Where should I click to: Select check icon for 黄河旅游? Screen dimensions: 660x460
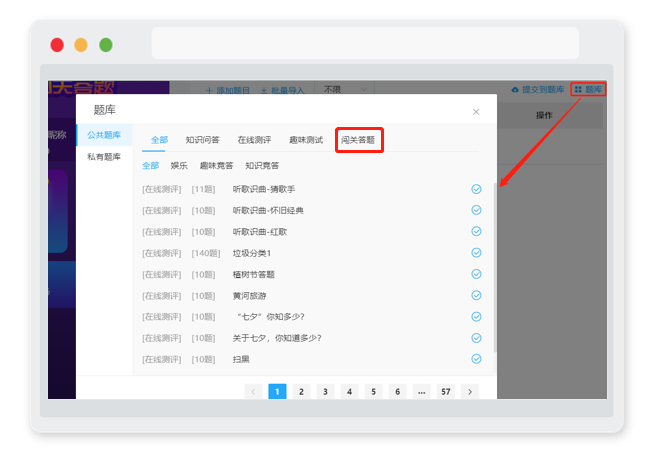click(476, 295)
